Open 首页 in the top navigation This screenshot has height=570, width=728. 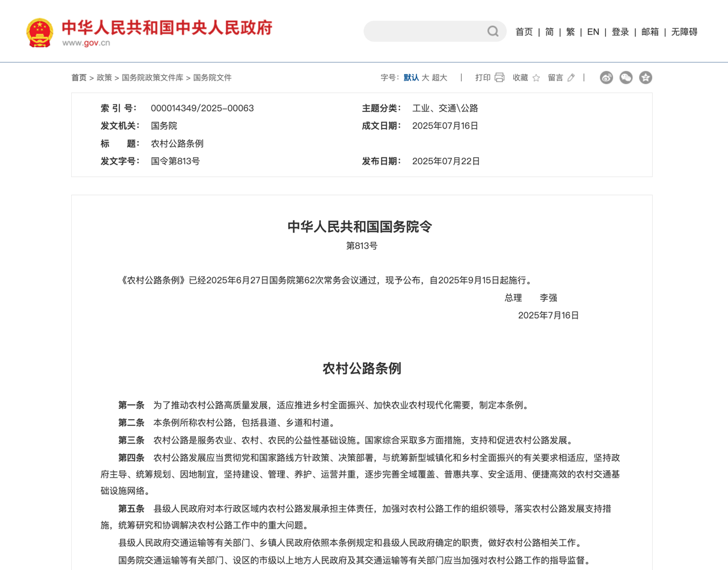point(524,32)
